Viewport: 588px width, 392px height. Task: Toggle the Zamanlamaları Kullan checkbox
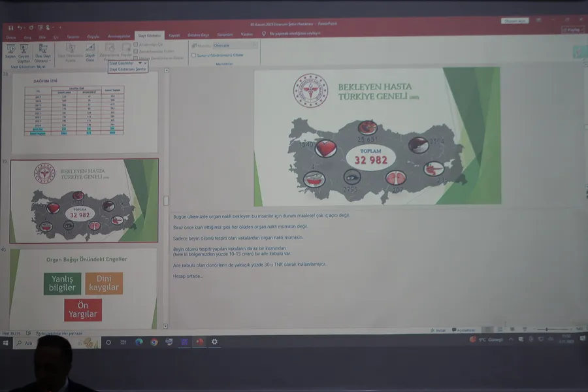click(x=136, y=50)
